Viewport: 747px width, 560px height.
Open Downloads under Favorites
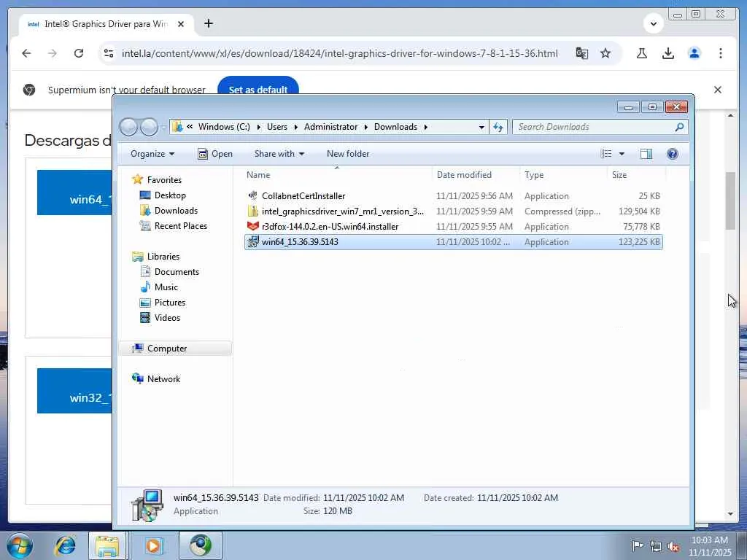point(169,211)
